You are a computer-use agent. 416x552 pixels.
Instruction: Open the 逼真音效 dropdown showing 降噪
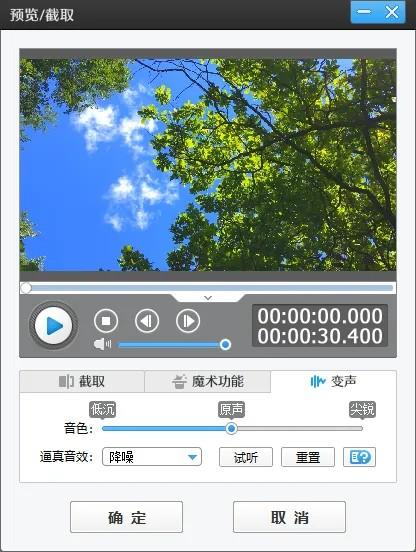pos(152,457)
